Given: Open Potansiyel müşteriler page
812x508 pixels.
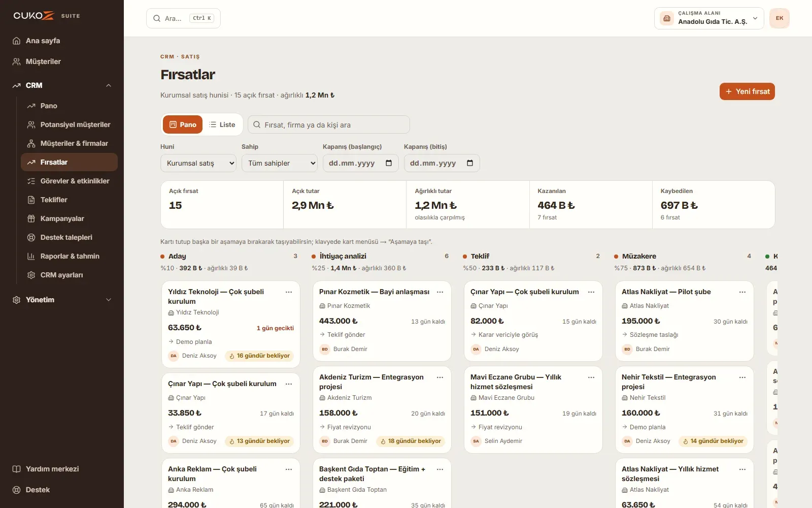Looking at the screenshot, I should (69, 124).
